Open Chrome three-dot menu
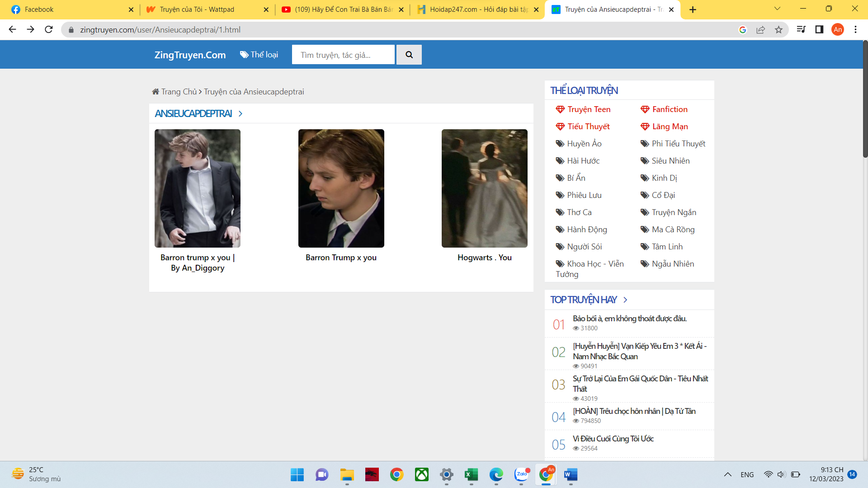 tap(855, 29)
